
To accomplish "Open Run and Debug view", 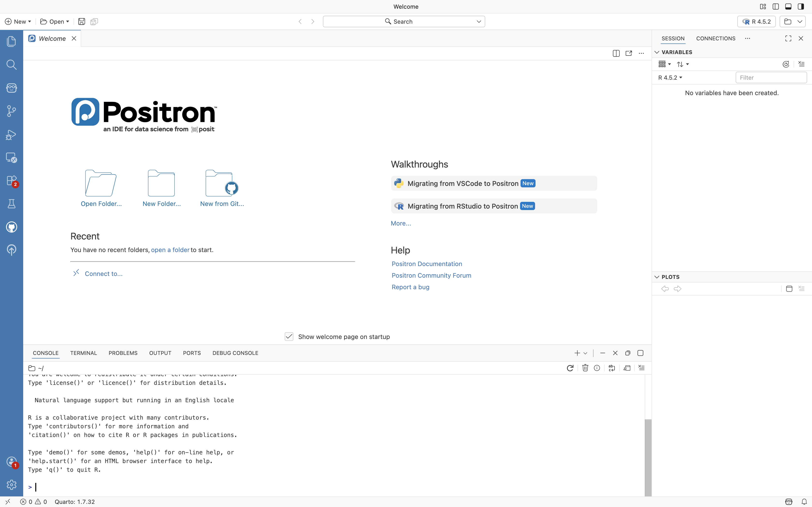I will (x=11, y=134).
